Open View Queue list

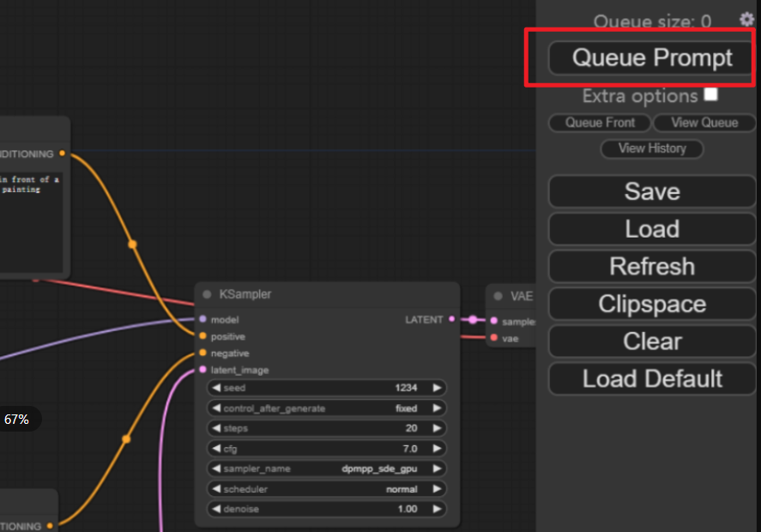(x=704, y=123)
